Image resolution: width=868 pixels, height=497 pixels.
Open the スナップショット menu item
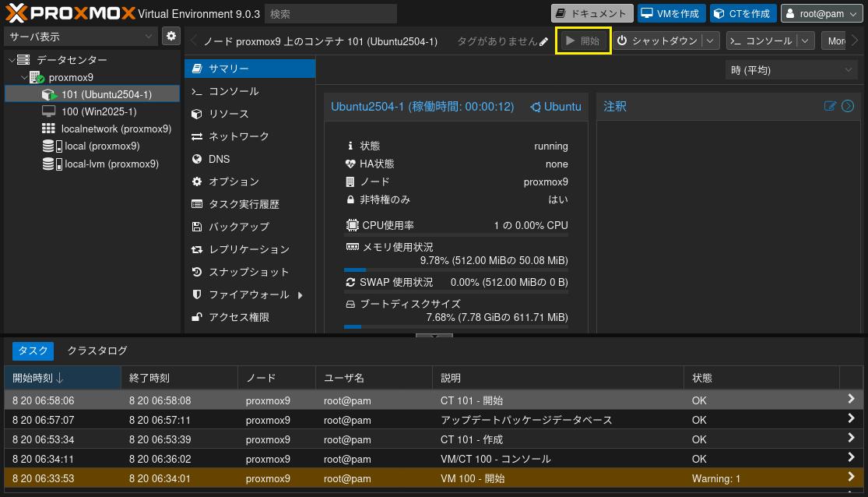[x=250, y=272]
